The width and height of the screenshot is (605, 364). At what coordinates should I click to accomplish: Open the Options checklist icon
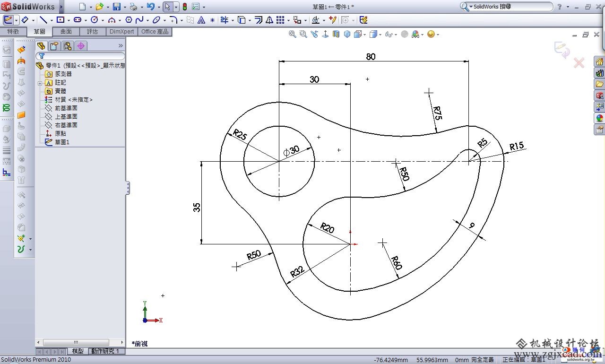click(x=196, y=7)
